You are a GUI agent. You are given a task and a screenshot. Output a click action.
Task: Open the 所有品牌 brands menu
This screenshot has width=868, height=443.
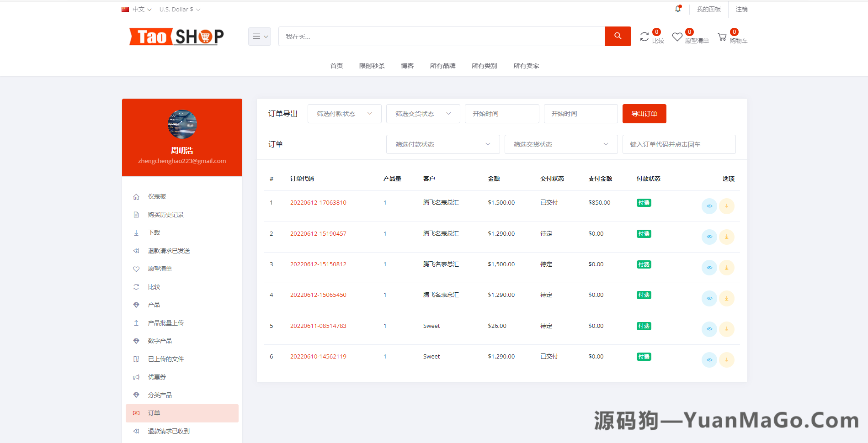(x=442, y=65)
